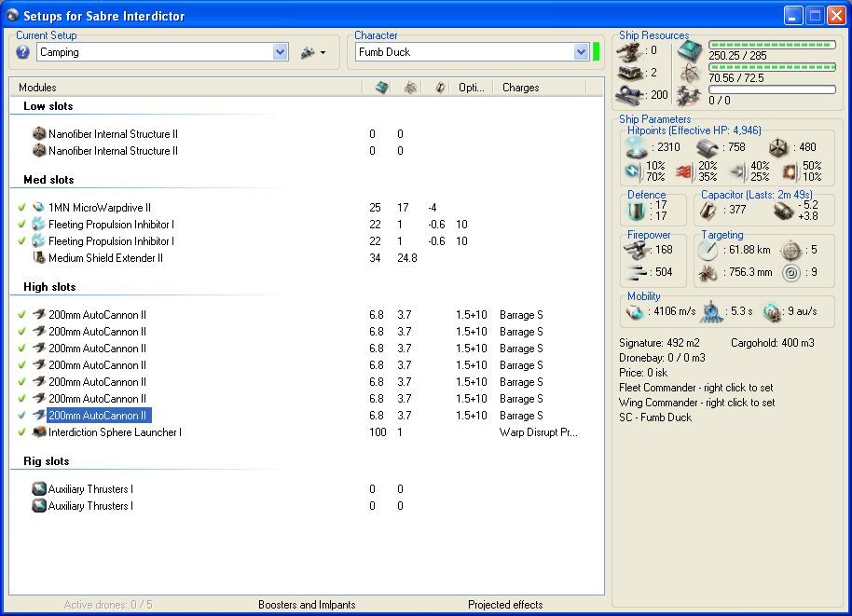Image resolution: width=852 pixels, height=616 pixels.
Task: Toggle the 1MN MicroWarpdrive II active checkmark
Action: [21, 207]
